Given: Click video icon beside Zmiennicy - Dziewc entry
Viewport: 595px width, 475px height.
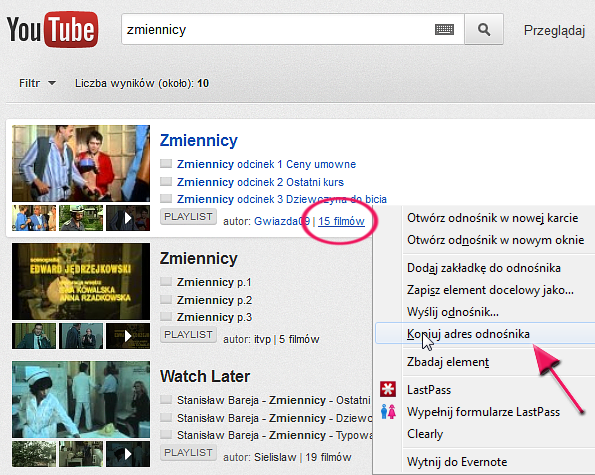Looking at the screenshot, I should 166,417.
